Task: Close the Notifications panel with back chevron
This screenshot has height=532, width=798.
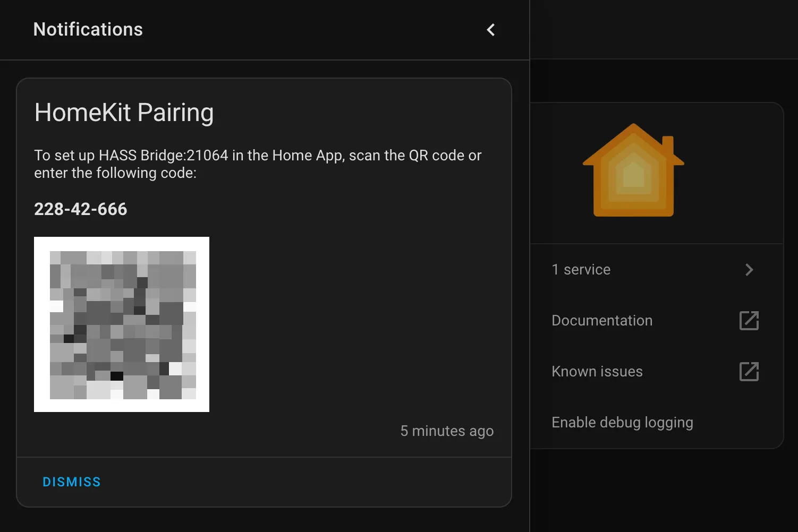Action: point(491,30)
